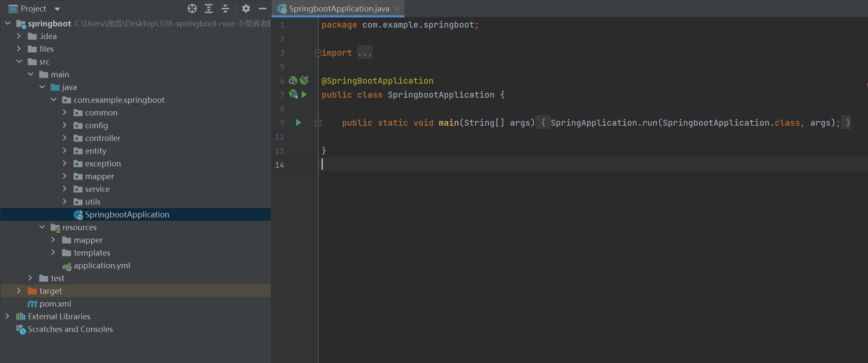
Task: Expand External Libraries node
Action: pyautogui.click(x=8, y=316)
